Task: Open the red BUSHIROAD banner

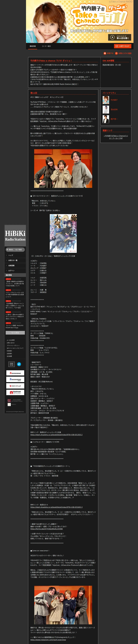Action: pos(15,373)
